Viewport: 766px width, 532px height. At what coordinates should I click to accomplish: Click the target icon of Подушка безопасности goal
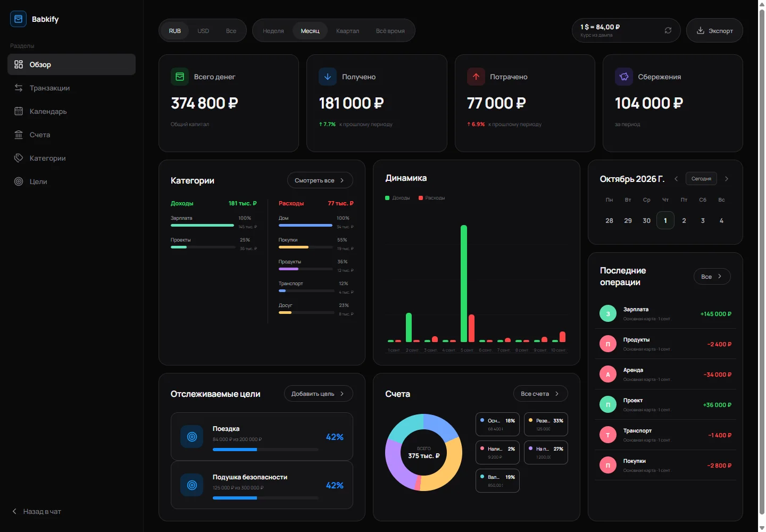[x=192, y=485]
